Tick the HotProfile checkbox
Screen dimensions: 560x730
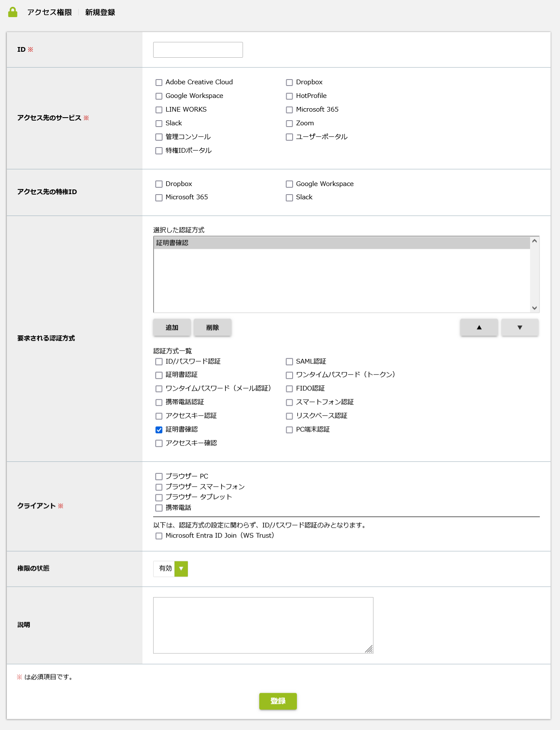coord(289,96)
